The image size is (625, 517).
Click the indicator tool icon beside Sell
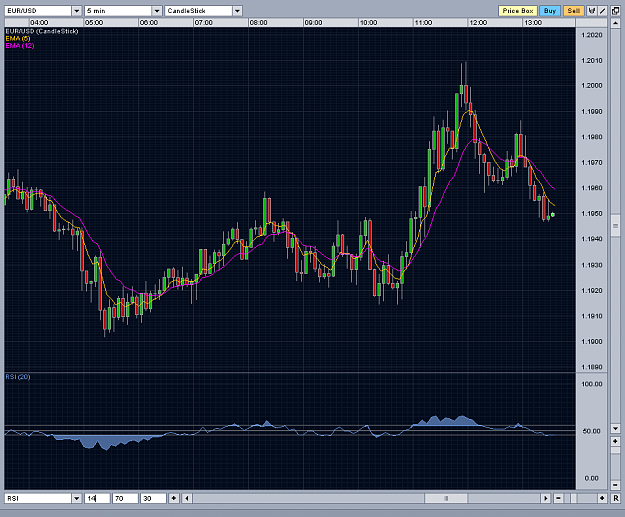[x=592, y=11]
